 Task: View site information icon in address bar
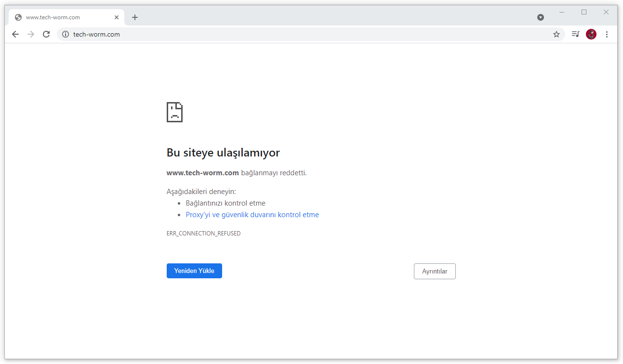point(66,34)
